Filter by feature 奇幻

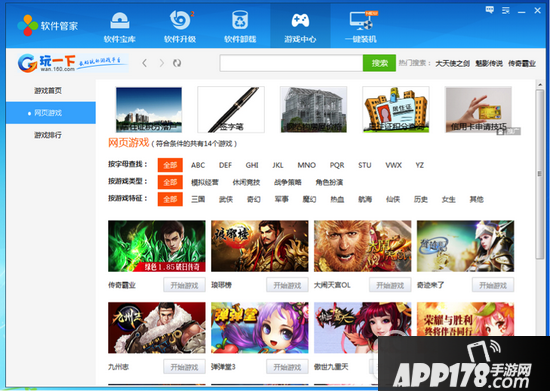(x=254, y=200)
